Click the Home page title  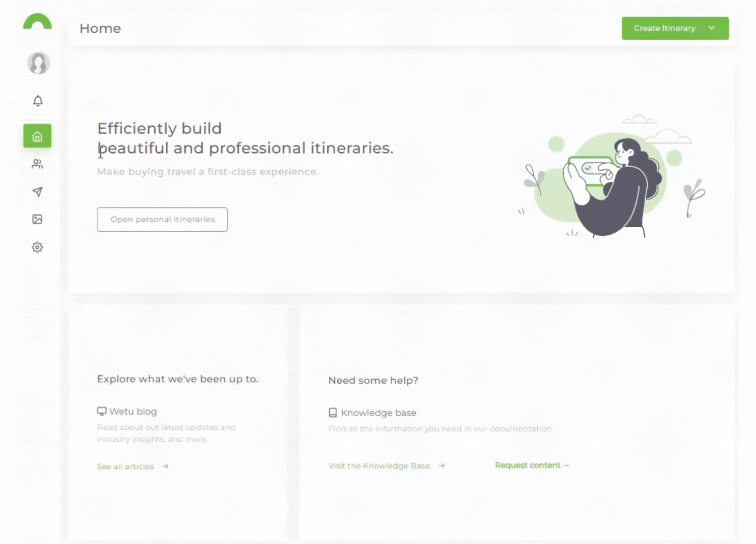click(100, 29)
